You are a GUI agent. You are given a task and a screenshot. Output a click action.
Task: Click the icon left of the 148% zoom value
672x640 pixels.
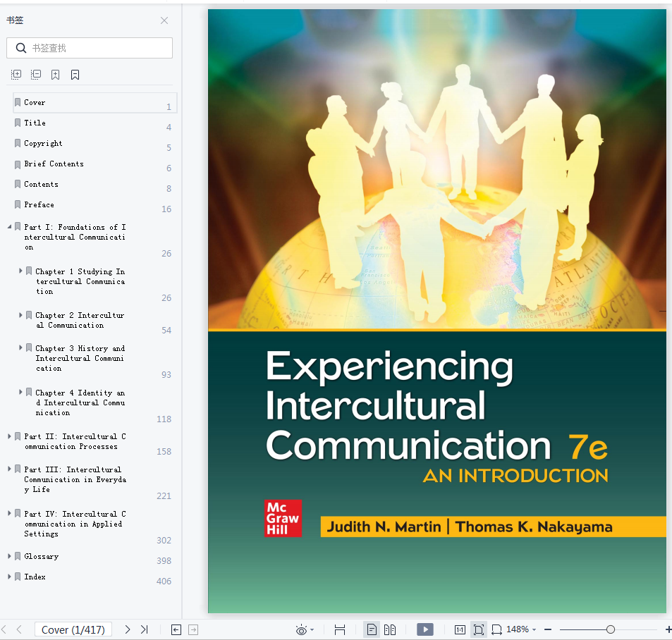click(496, 629)
